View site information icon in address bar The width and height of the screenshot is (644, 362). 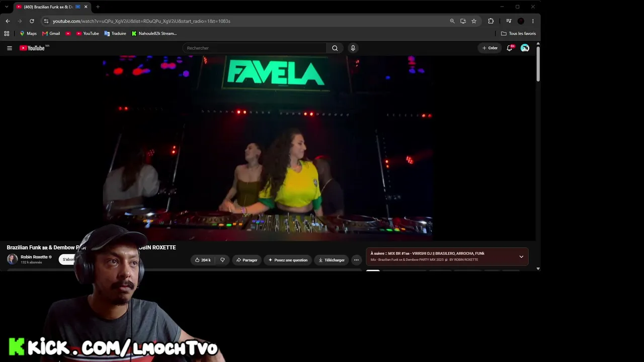point(46,21)
